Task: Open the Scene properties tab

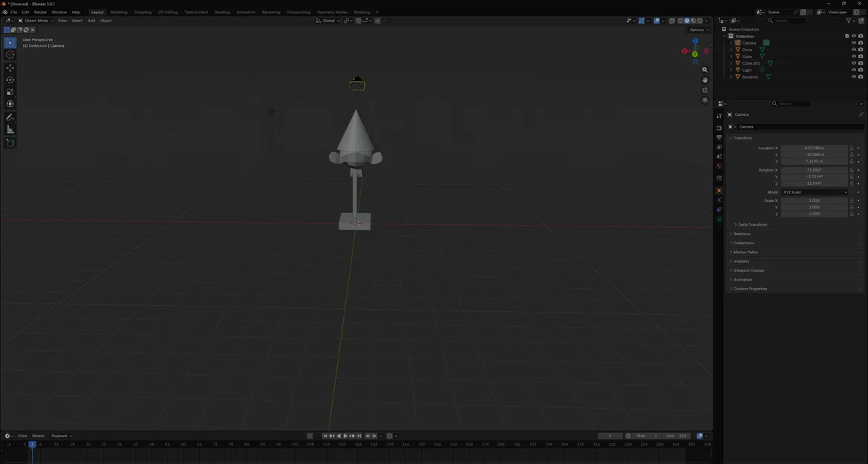Action: point(719,157)
